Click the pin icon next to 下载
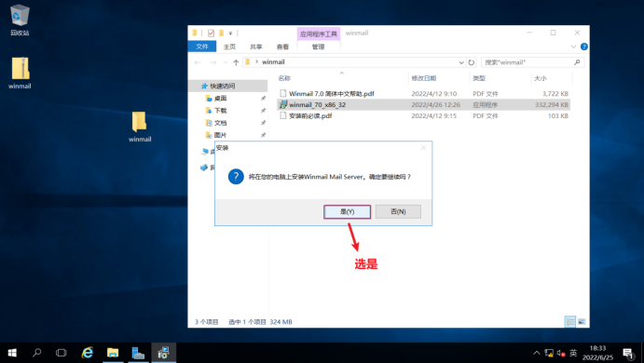The width and height of the screenshot is (644, 363). click(x=263, y=111)
